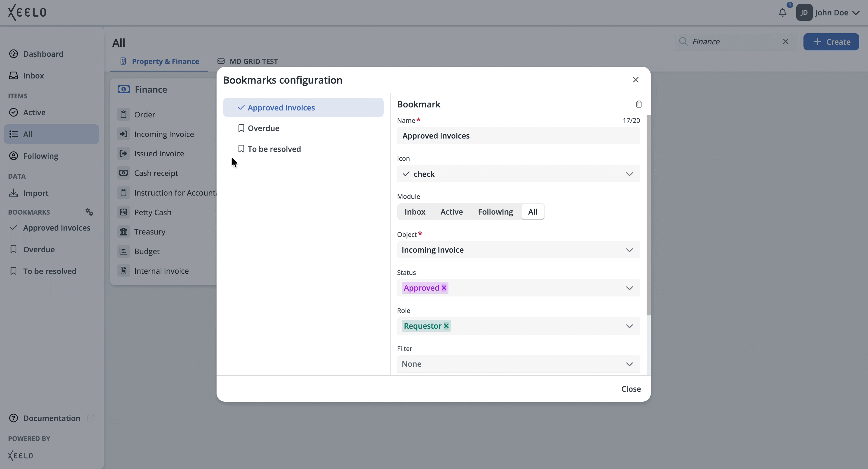The image size is (868, 469).
Task: Click the dialog vertical scrollbar
Action: [648, 215]
